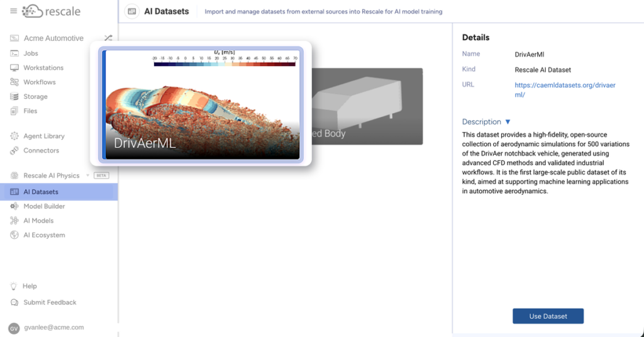Click the GV user avatar
Screen dimensions: 644x337
[x=14, y=328]
